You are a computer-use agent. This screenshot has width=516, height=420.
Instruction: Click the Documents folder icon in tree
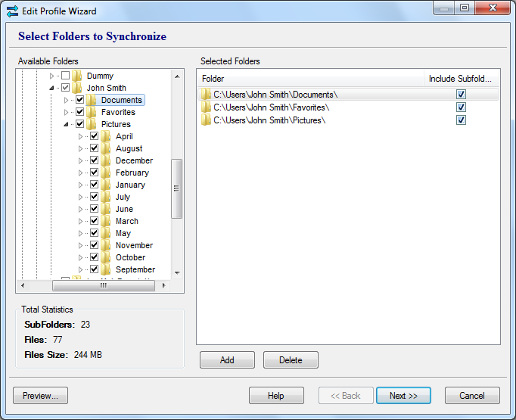click(92, 100)
